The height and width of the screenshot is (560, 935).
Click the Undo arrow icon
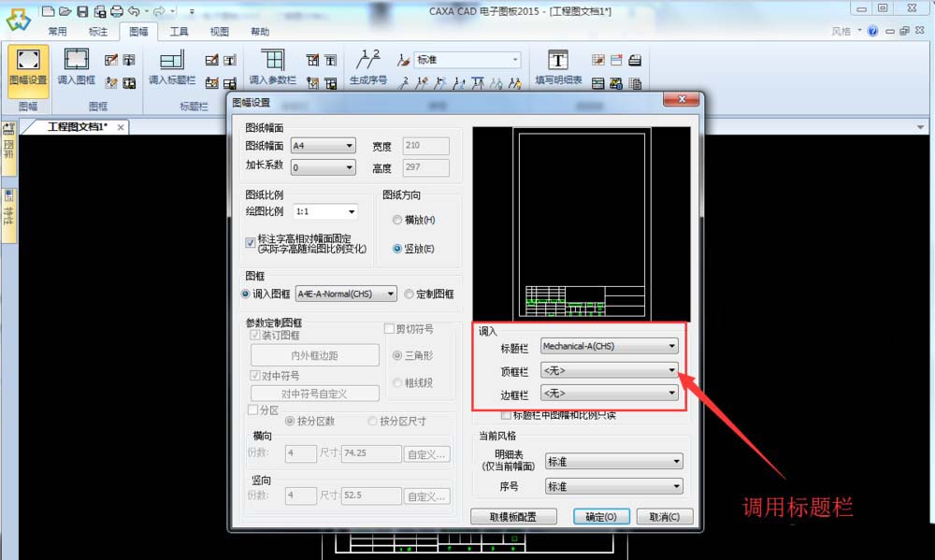(x=134, y=10)
